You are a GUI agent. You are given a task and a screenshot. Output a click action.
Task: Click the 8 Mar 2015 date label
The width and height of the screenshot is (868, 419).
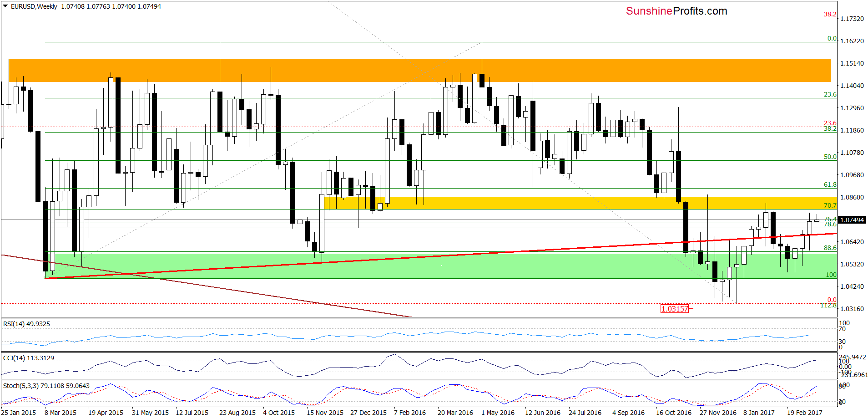point(61,413)
